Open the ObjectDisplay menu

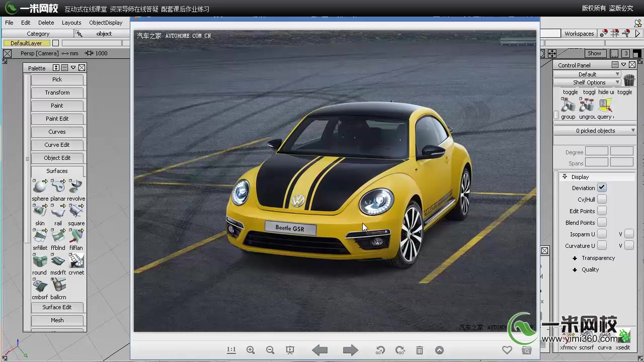(x=106, y=23)
